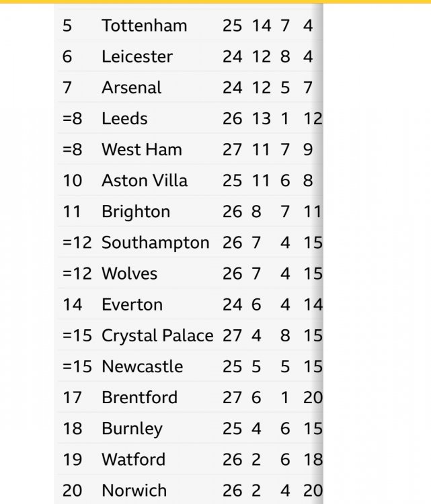Open the Brighton team link
This screenshot has height=504, width=431.
[x=135, y=212]
